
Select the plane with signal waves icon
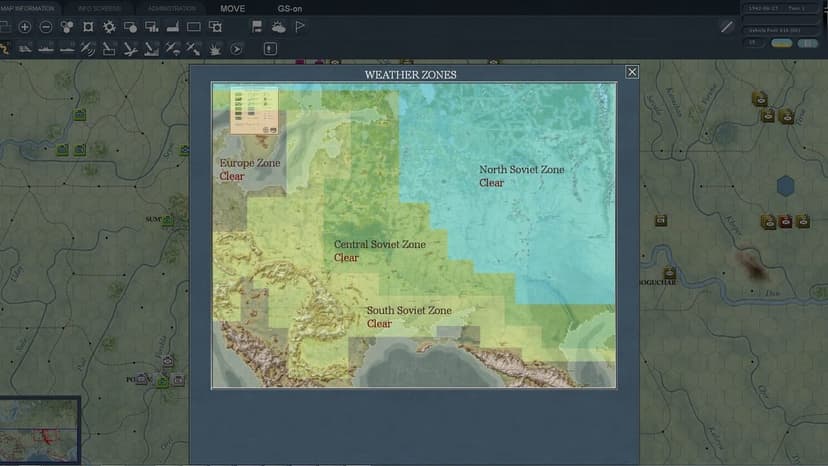pyautogui.click(x=172, y=49)
